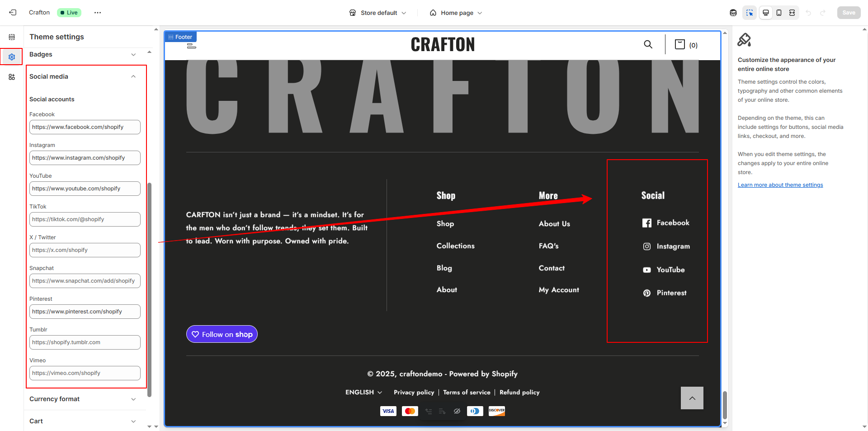
Task: Open the App embeds sidebar icon
Action: point(12,77)
